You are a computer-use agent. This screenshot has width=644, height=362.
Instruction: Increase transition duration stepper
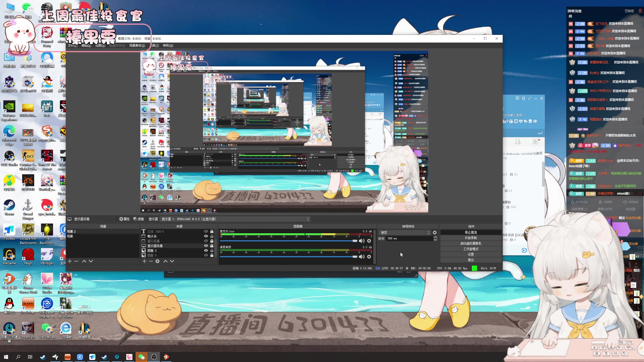coord(435,237)
